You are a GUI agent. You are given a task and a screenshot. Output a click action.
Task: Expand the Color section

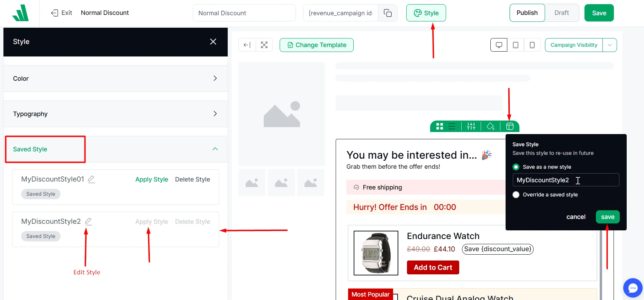[x=115, y=79]
